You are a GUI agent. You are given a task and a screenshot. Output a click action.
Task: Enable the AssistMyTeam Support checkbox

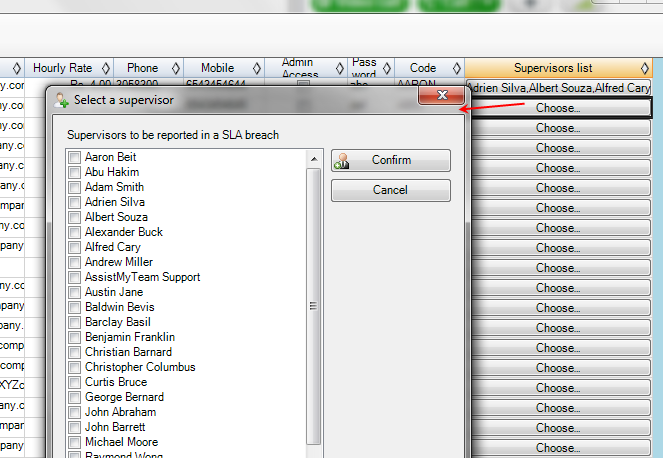tap(74, 277)
